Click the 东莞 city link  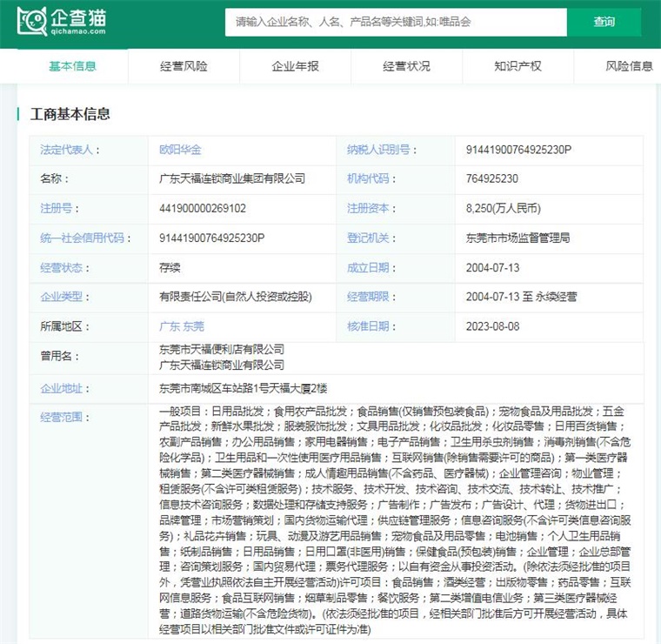click(x=193, y=326)
